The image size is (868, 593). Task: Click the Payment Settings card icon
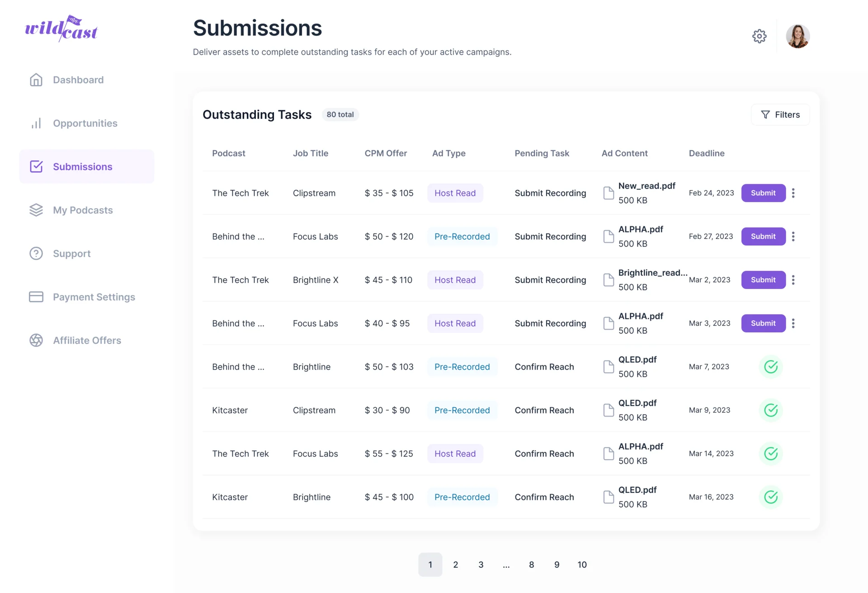pyautogui.click(x=36, y=297)
